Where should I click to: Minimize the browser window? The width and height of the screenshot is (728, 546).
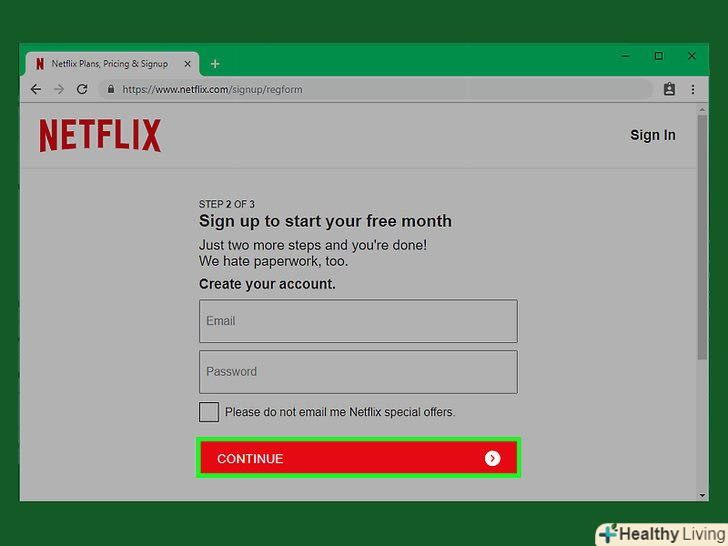(625, 56)
